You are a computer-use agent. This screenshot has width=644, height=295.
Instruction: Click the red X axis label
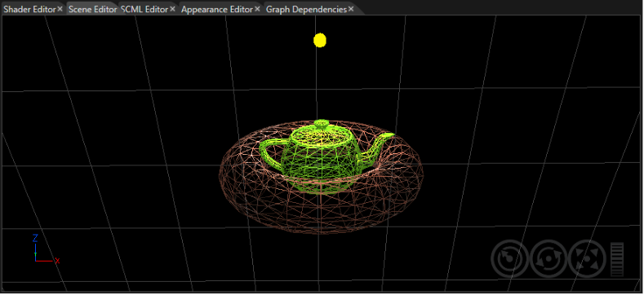tap(57, 261)
